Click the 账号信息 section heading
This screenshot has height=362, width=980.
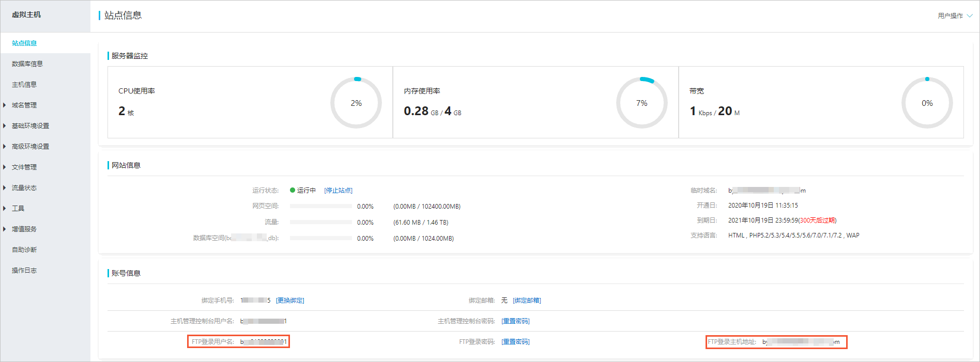(126, 273)
